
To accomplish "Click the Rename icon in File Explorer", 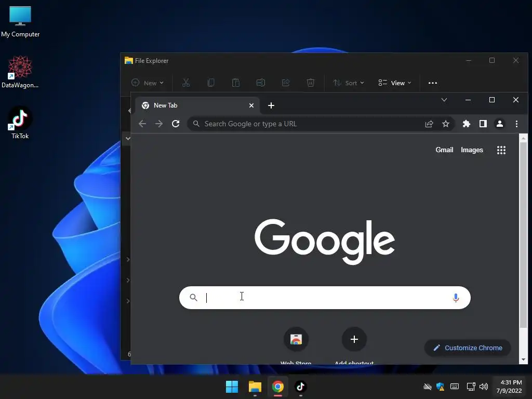I will 261,83.
